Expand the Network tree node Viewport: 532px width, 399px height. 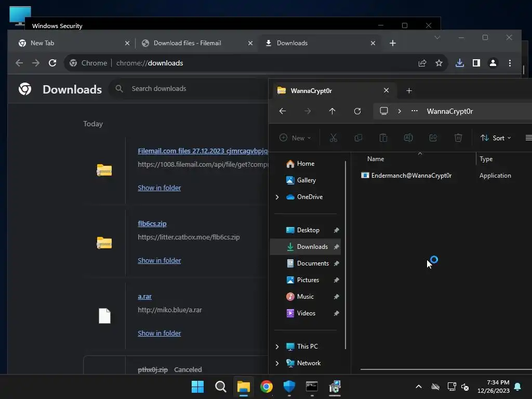277,363
